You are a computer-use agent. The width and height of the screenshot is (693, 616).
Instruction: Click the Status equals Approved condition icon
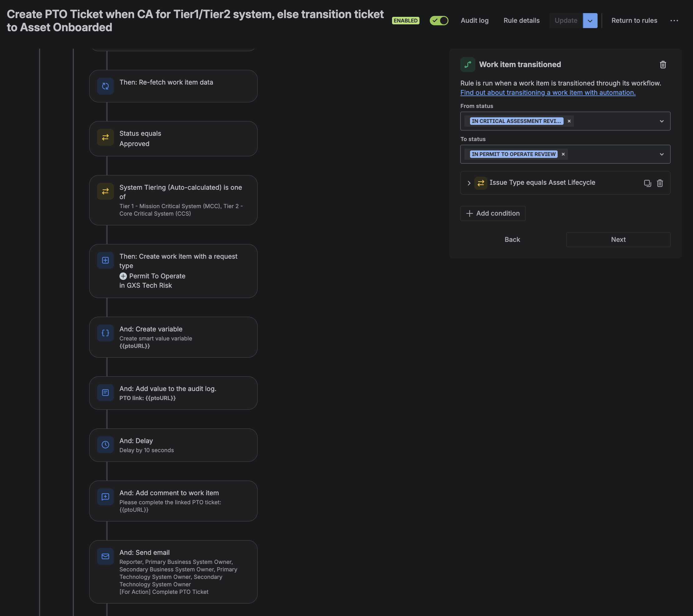point(105,137)
